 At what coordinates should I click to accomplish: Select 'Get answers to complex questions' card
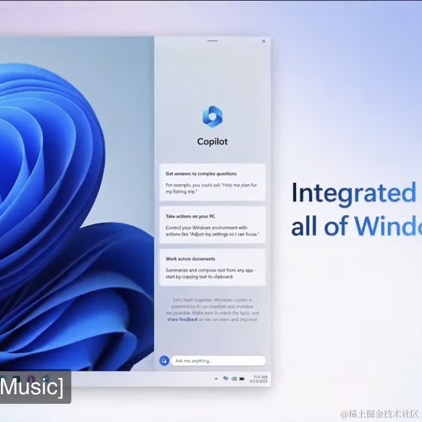212,182
